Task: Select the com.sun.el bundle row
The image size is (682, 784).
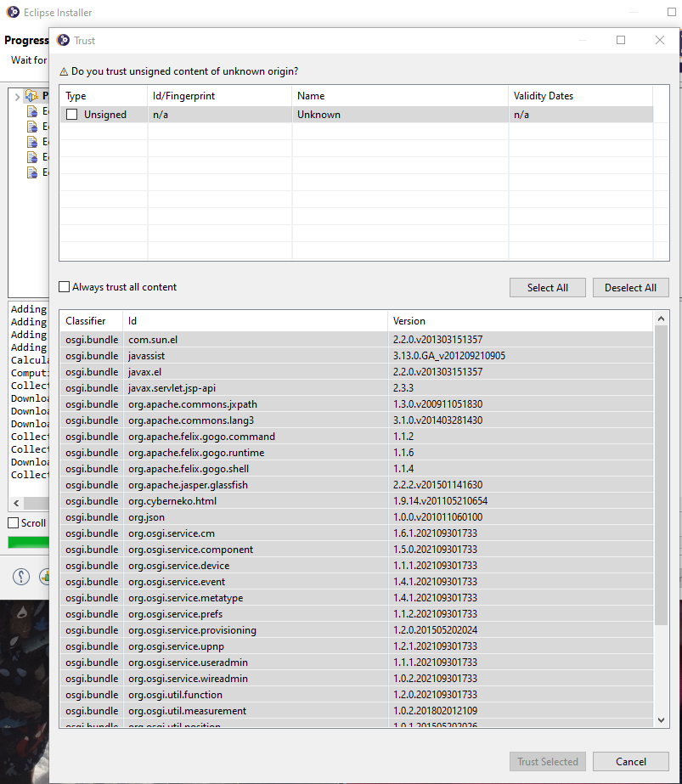Action: [357, 340]
